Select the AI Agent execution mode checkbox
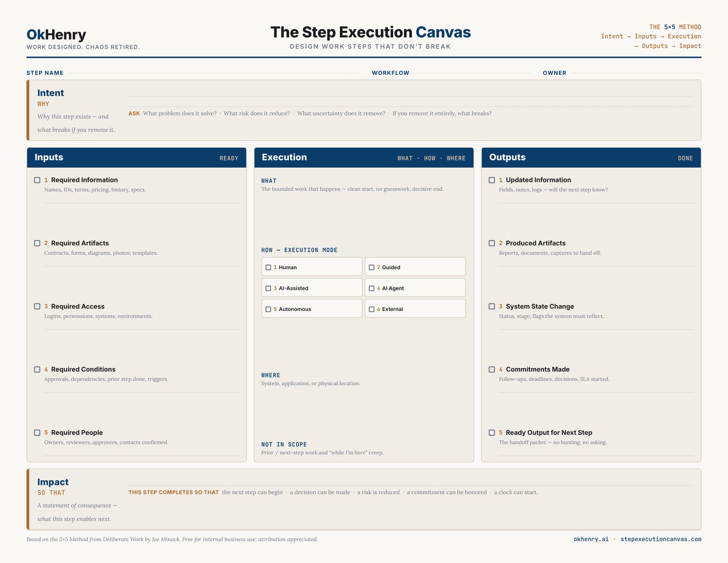This screenshot has width=728, height=563. point(372,289)
